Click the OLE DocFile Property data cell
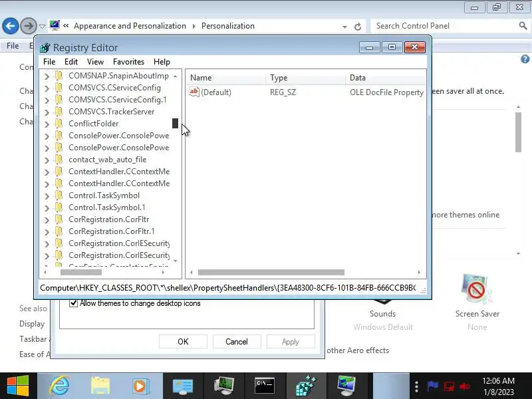532x399 pixels. point(386,92)
